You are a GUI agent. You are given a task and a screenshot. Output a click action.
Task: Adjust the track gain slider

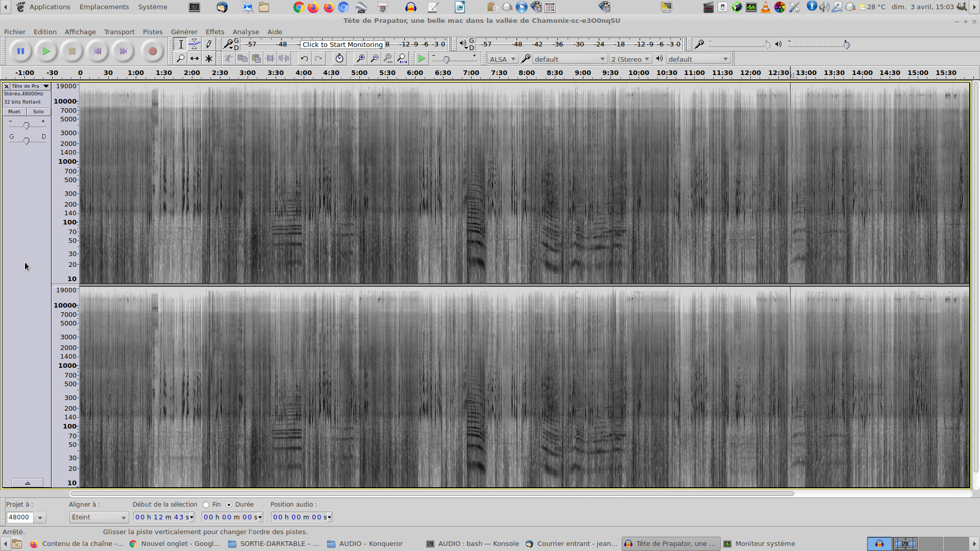click(27, 126)
